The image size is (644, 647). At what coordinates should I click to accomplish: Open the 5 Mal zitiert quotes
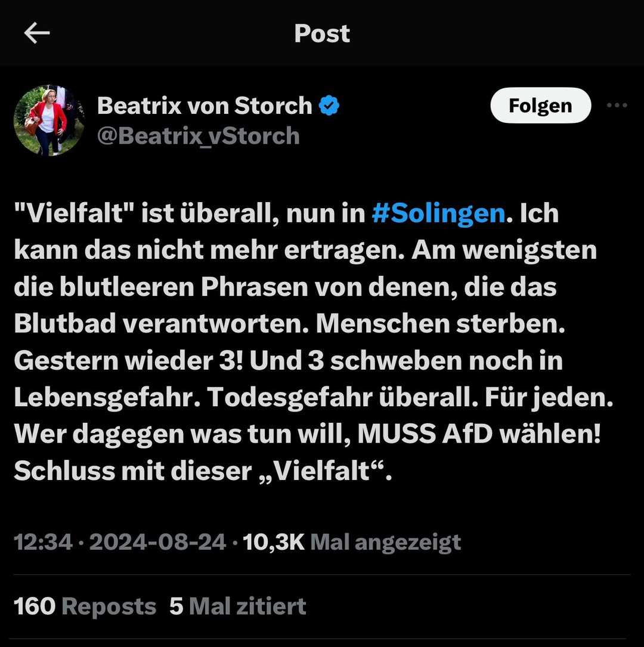(237, 606)
